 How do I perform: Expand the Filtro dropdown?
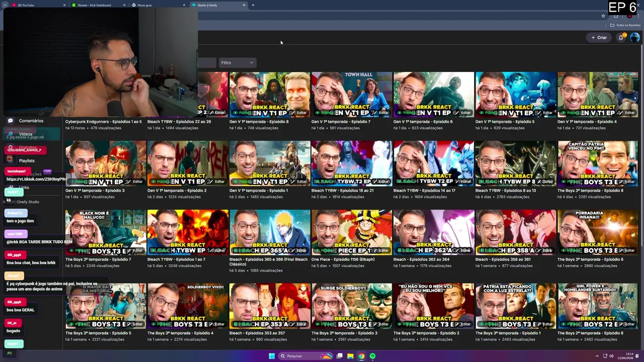tap(237, 62)
